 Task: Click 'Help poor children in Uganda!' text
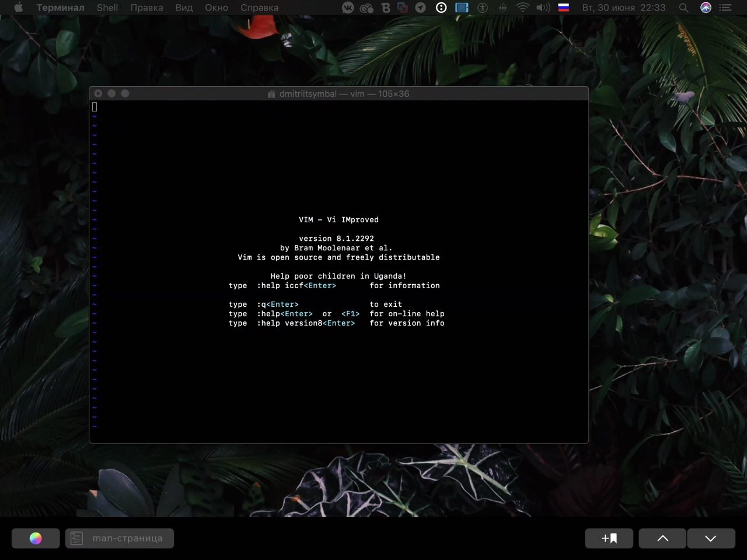pyautogui.click(x=338, y=276)
